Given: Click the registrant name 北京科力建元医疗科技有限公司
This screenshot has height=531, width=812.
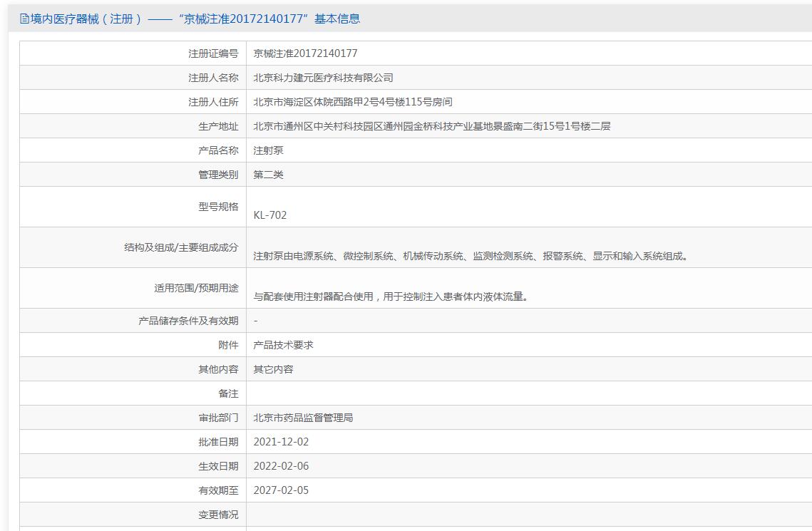Looking at the screenshot, I should (x=323, y=78).
